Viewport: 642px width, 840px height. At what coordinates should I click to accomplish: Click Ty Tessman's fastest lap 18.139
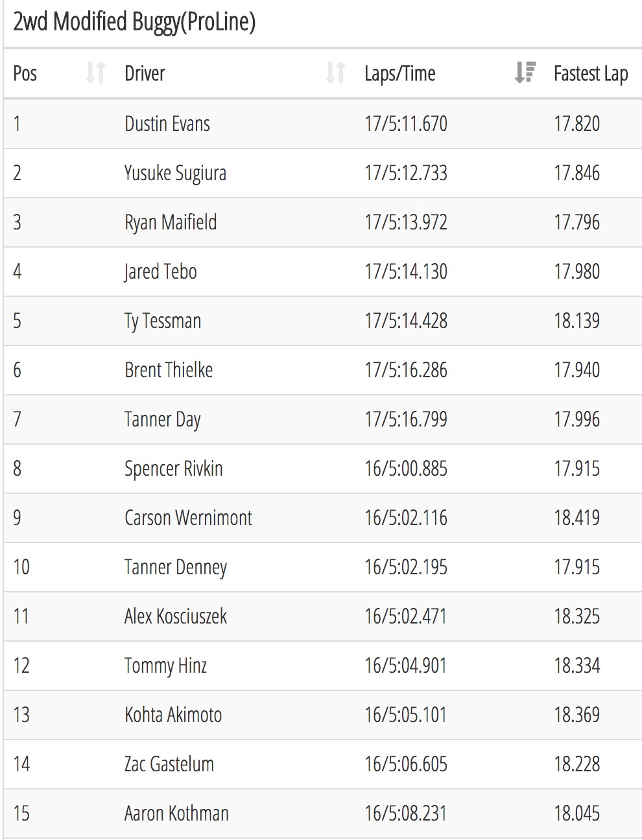(577, 321)
